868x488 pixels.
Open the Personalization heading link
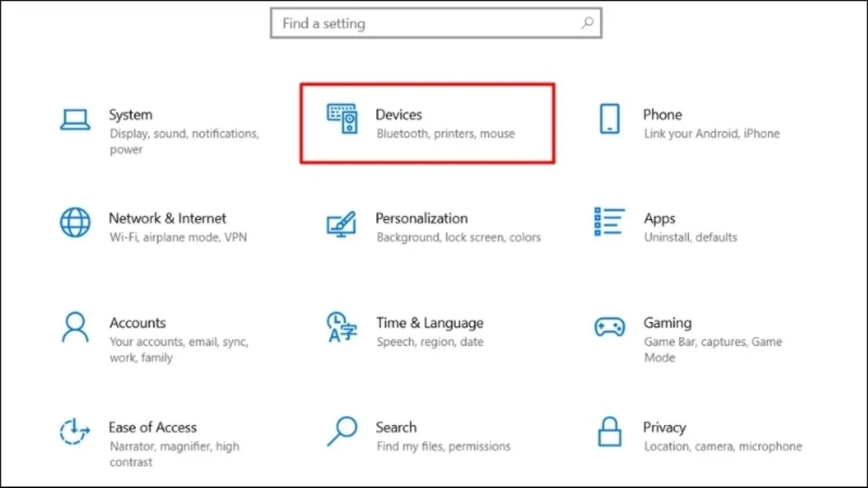pos(421,218)
